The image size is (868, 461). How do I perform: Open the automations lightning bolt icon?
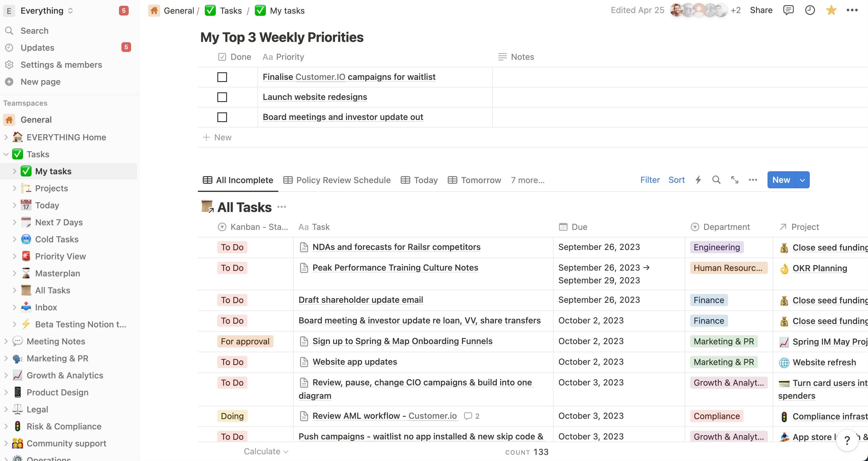point(698,180)
